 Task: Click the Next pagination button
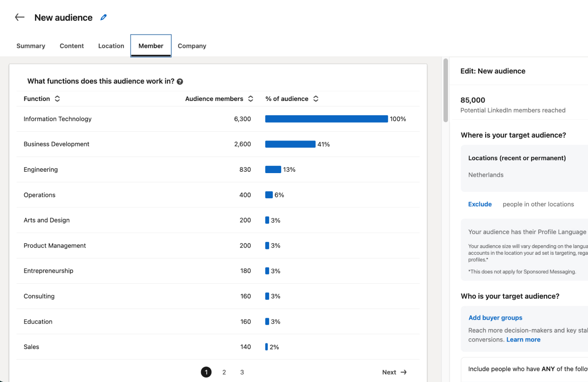(x=395, y=372)
